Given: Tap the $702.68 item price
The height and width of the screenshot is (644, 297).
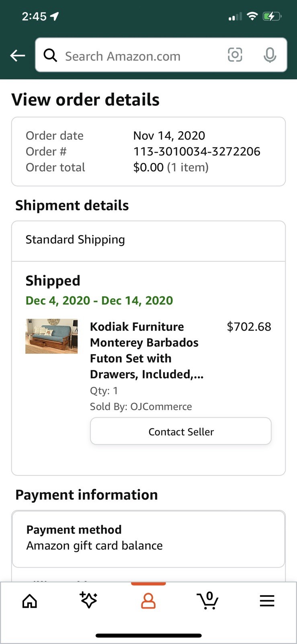Looking at the screenshot, I should pyautogui.click(x=249, y=326).
